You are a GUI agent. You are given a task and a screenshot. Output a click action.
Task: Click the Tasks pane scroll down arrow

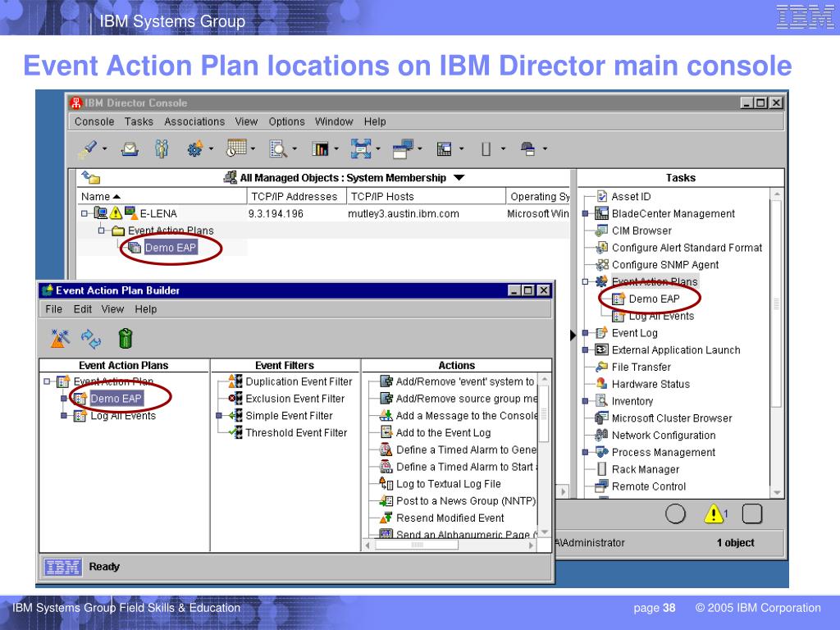777,493
